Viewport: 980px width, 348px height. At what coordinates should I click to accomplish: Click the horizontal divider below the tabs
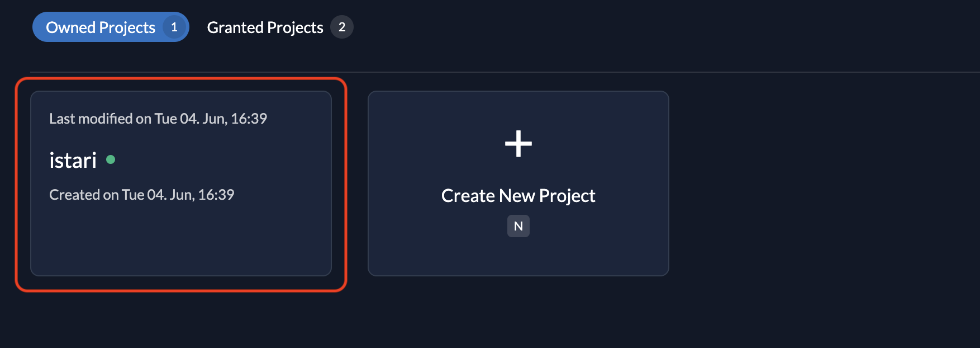[x=503, y=72]
